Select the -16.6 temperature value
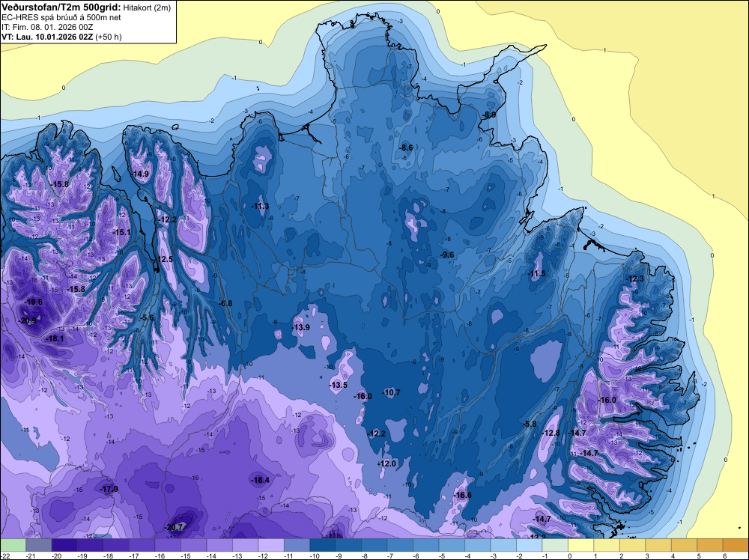The image size is (749, 560). (462, 495)
